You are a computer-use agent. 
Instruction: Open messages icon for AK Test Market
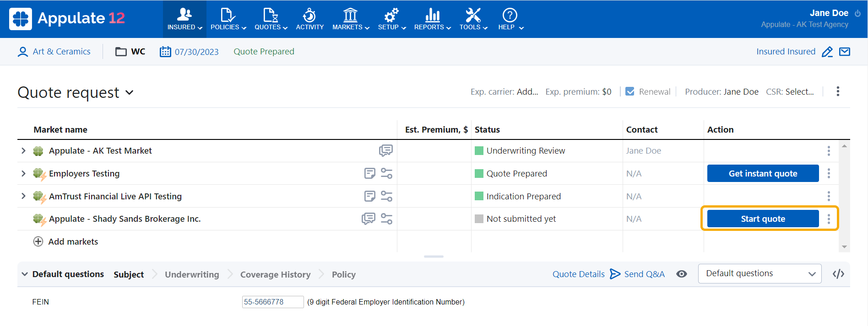386,150
